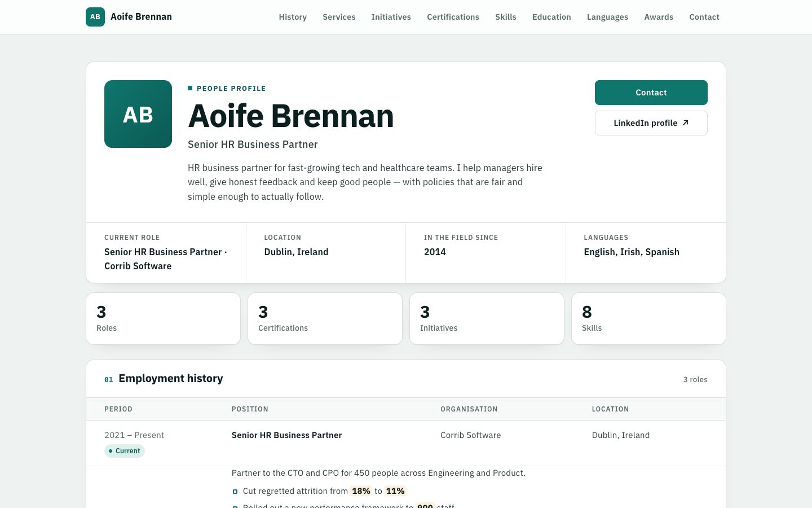Click the AB logo badge in the navbar
The image size is (812, 508).
point(95,17)
